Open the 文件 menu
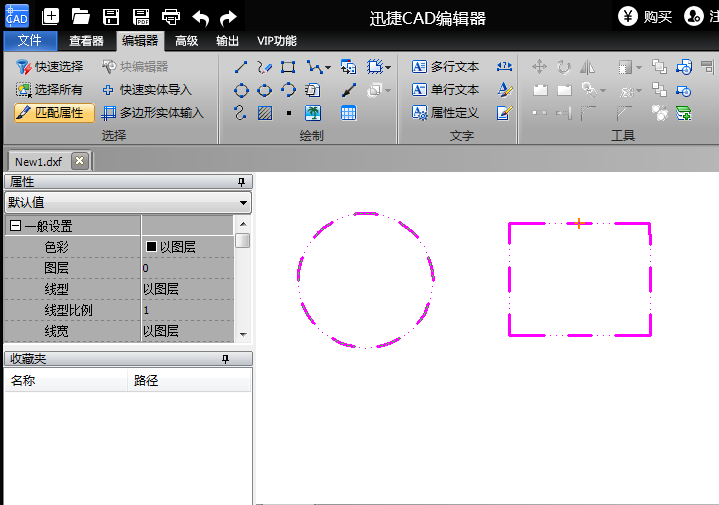 30,41
